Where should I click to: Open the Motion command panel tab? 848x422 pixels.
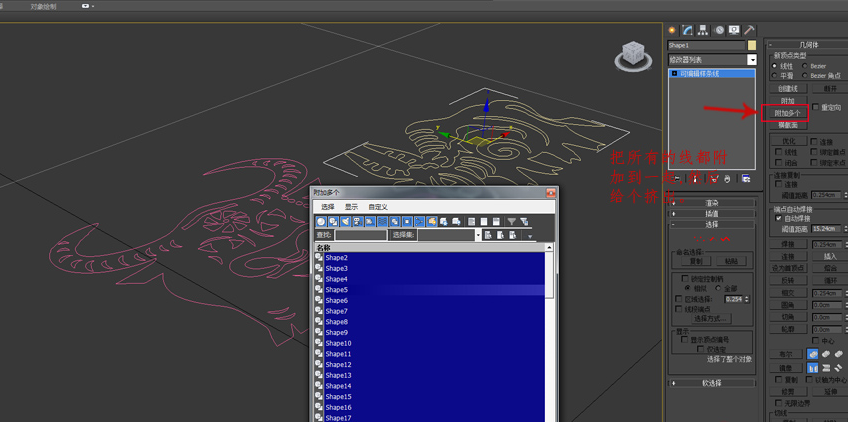tap(719, 30)
